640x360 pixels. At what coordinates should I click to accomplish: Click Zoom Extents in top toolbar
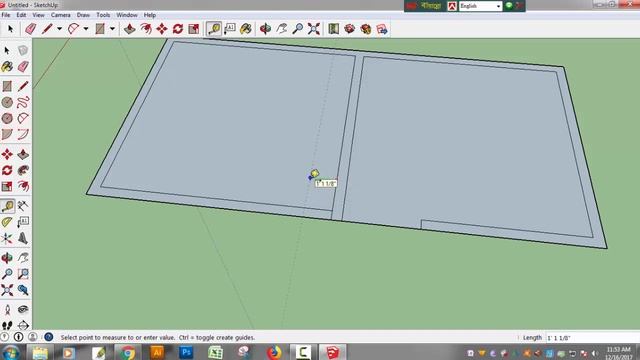313,29
